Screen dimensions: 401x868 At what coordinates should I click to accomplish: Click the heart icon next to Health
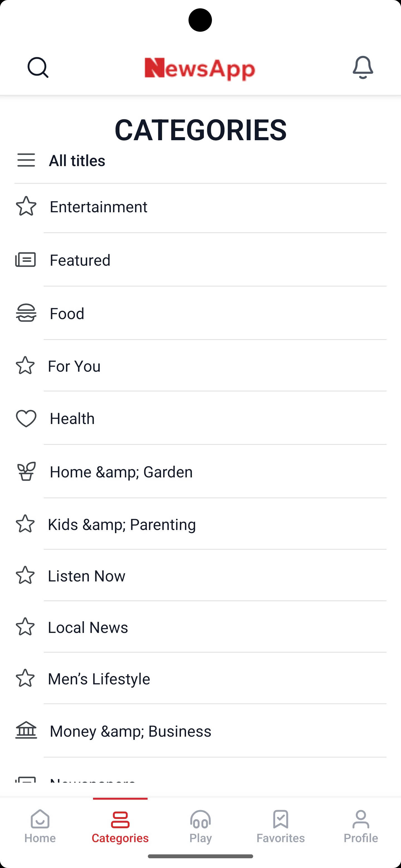[x=26, y=418]
